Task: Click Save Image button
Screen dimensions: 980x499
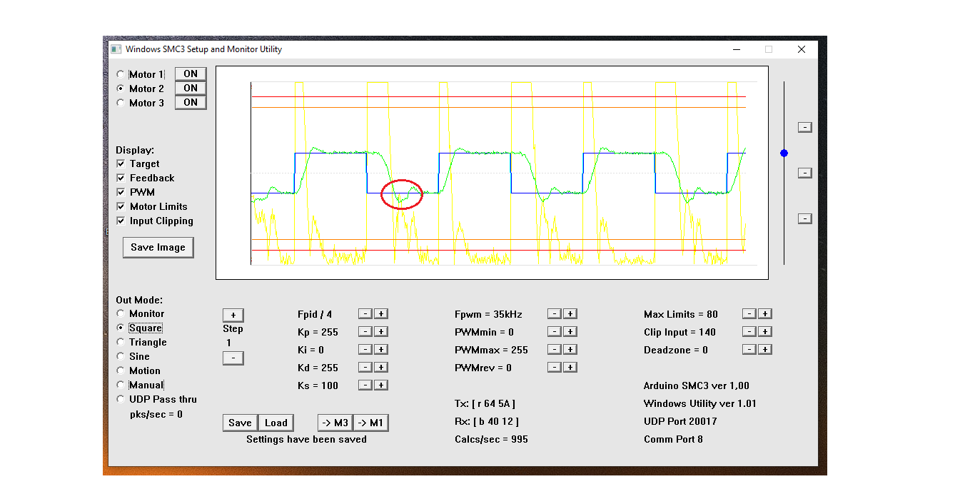Action: (158, 248)
